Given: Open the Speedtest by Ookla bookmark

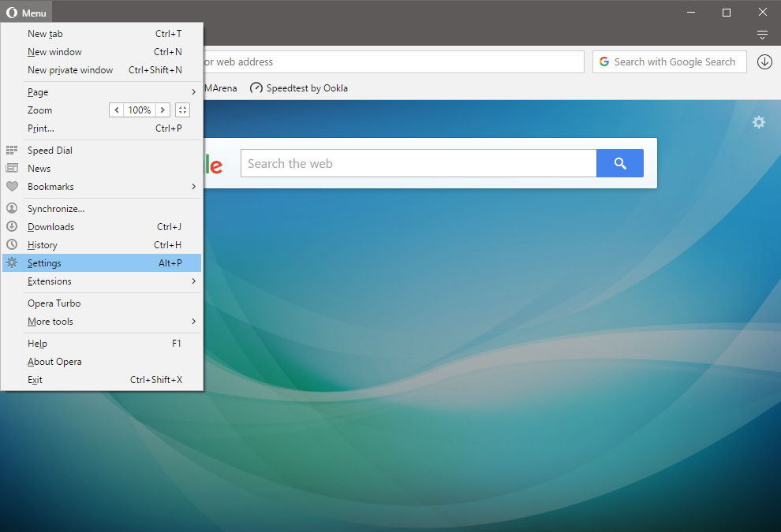Looking at the screenshot, I should (x=299, y=88).
